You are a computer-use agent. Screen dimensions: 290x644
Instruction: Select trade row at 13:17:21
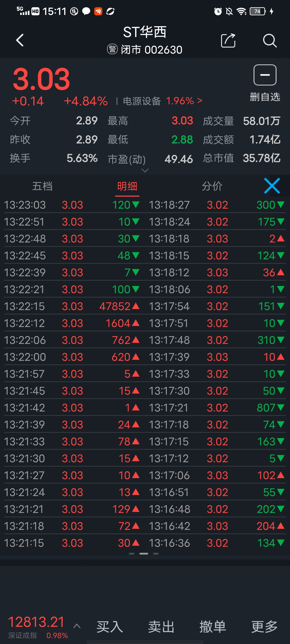coord(217,408)
